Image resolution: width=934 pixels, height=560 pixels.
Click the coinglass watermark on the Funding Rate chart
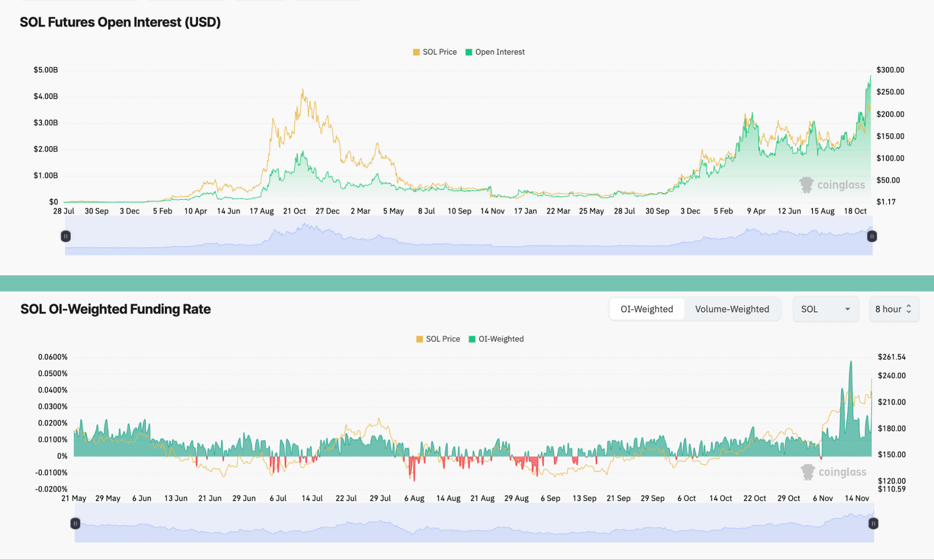click(834, 472)
